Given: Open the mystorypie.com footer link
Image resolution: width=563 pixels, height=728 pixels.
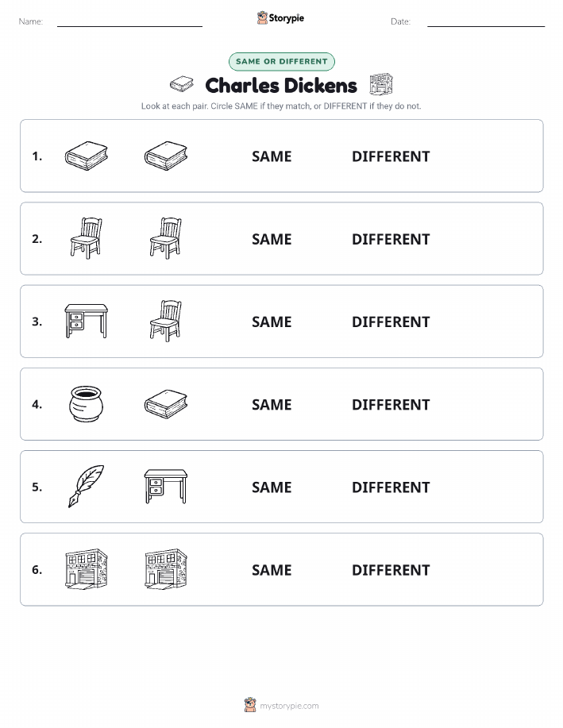Looking at the screenshot, I should (289, 706).
